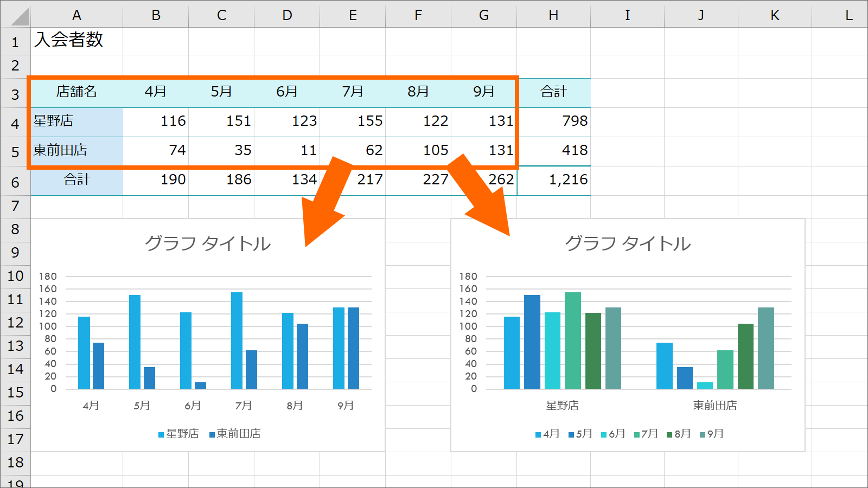Image resolution: width=868 pixels, height=488 pixels.
Task: Click cell containing 116
Action: pos(156,121)
